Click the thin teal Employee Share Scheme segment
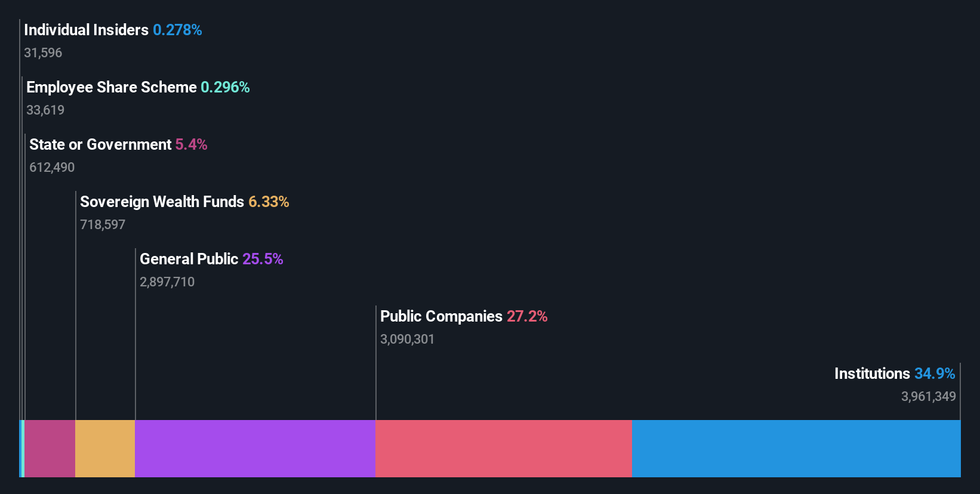Image resolution: width=980 pixels, height=494 pixels. pos(23,449)
